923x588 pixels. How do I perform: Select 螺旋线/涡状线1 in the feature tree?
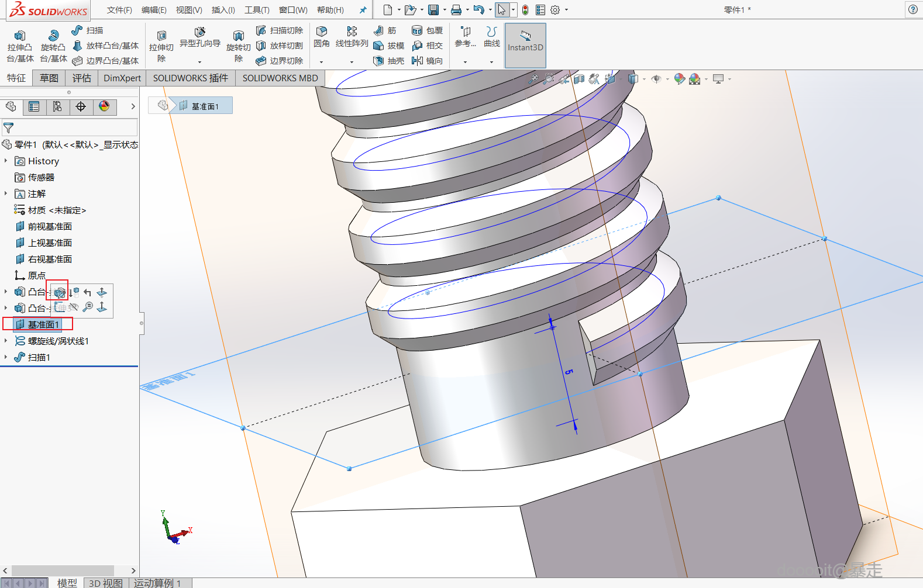58,341
